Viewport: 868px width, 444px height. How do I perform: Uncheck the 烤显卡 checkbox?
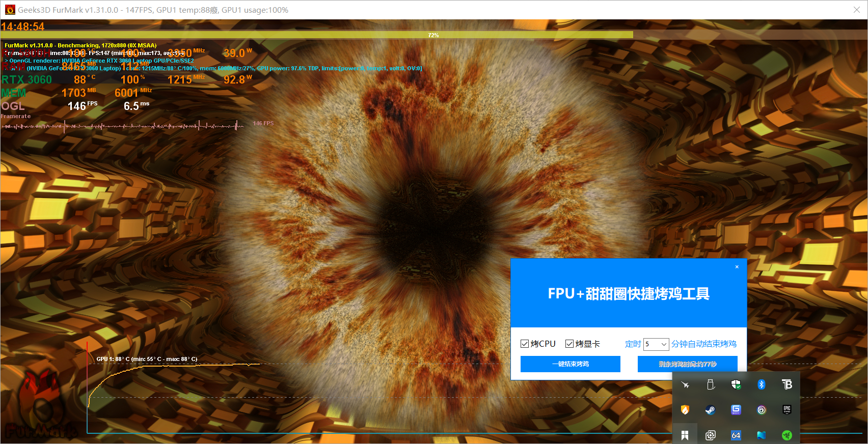click(x=569, y=344)
